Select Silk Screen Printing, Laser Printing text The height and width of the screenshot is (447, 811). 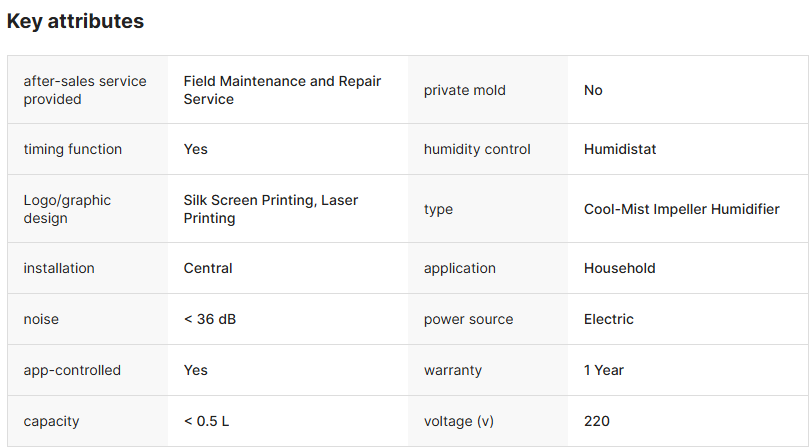tap(270, 209)
